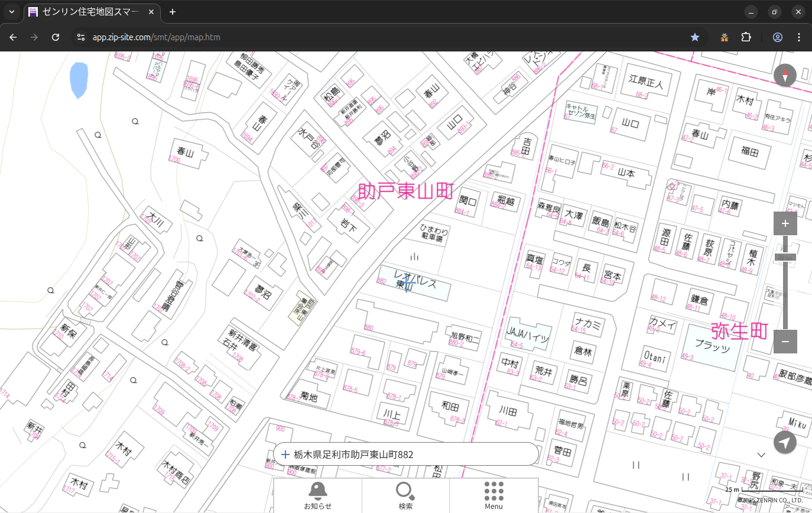This screenshot has width=812, height=513.
Task: Zoom out with the map minus button
Action: pos(785,342)
